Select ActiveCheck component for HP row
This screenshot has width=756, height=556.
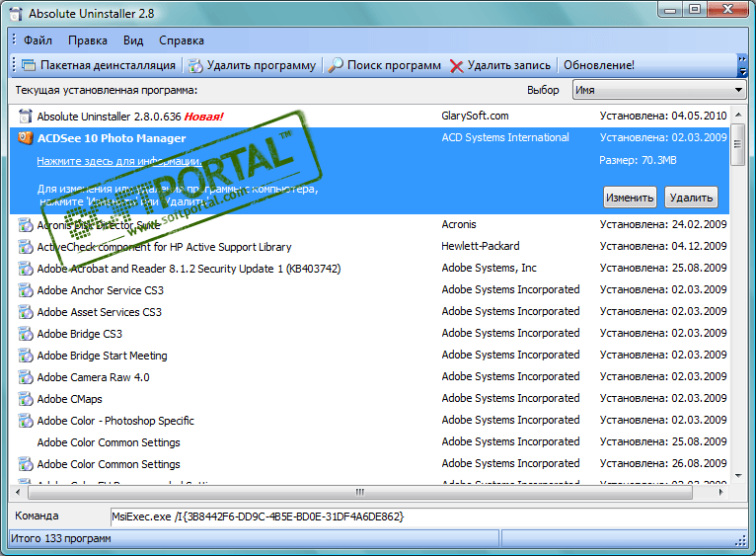(369, 247)
